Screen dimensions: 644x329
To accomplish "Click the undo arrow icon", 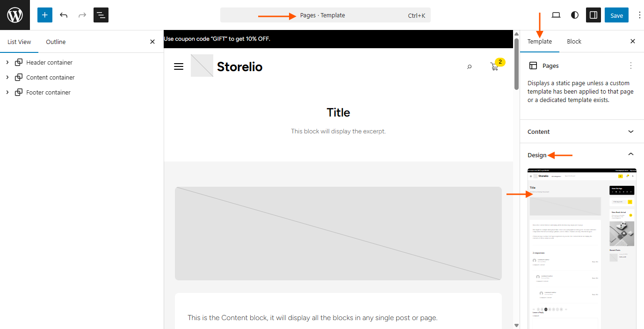I will 64,15.
